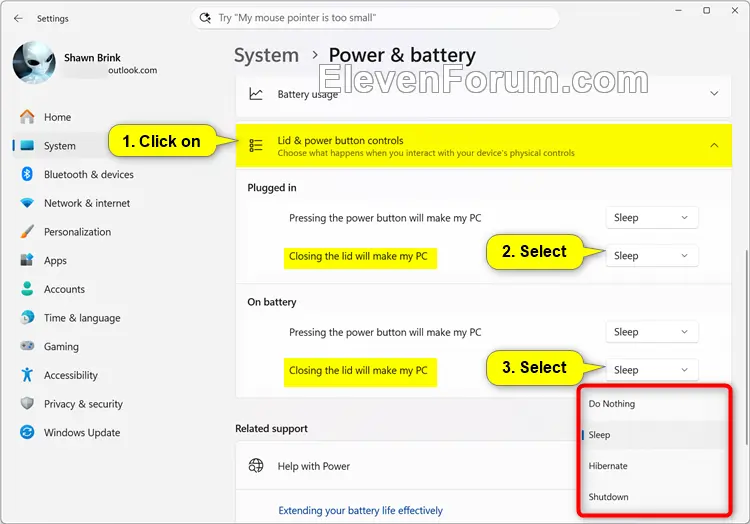Click the Bluetooth icon in sidebar
750x524 pixels.
click(27, 174)
